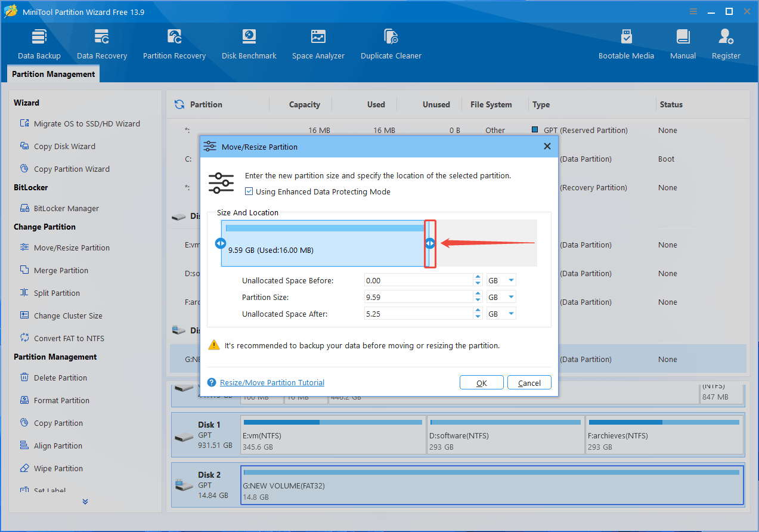Open BitLocker Manager
This screenshot has width=759, height=532.
coord(59,208)
